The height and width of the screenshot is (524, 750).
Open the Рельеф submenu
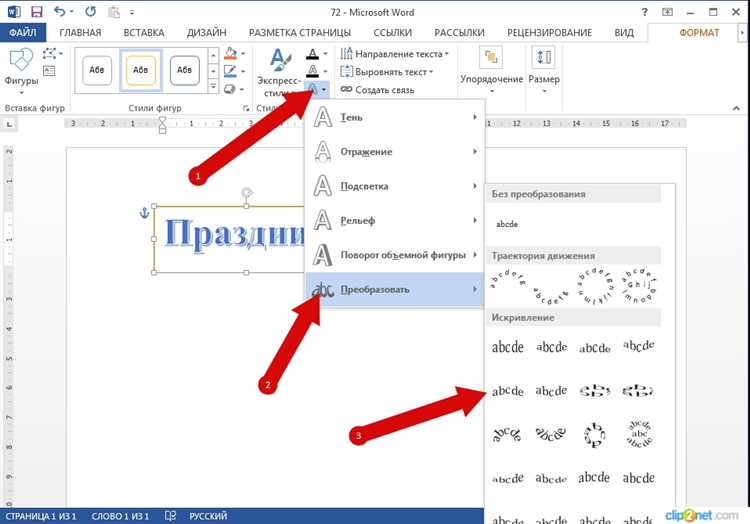pyautogui.click(x=395, y=220)
